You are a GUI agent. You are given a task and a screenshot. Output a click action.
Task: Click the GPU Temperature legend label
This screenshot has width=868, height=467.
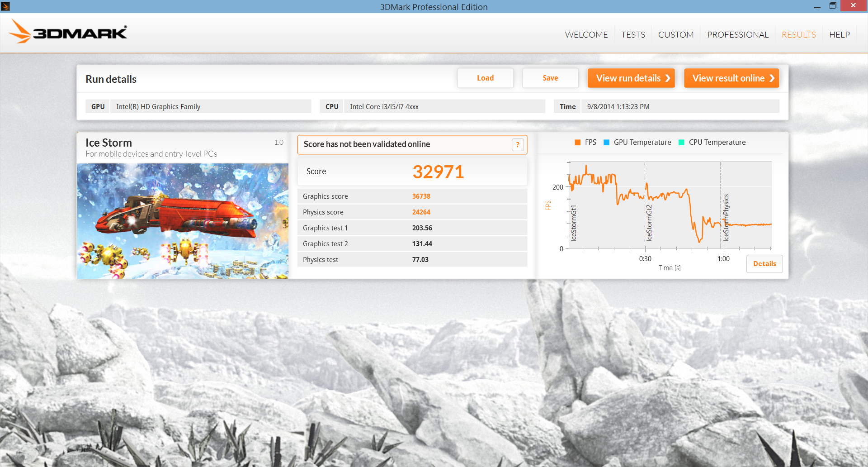pos(642,143)
